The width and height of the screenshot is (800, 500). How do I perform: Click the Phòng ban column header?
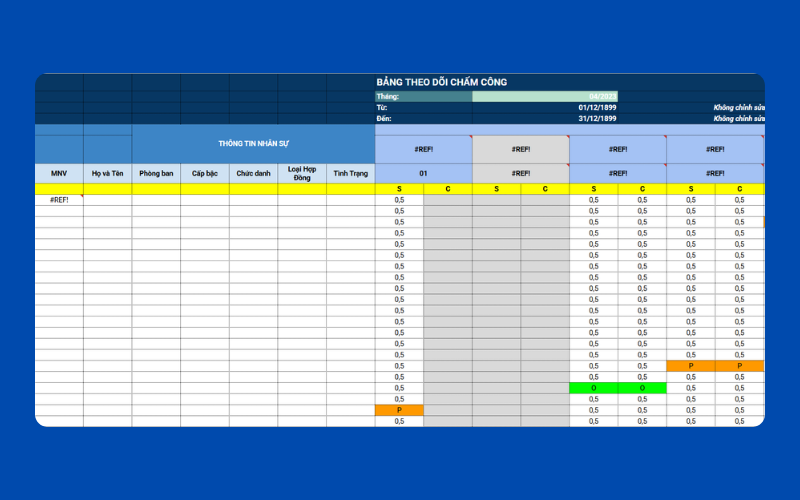click(x=156, y=173)
